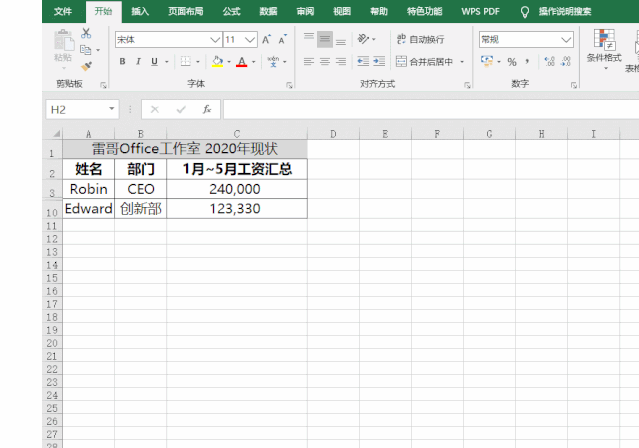Click the Name Box showing H2

[x=77, y=110]
